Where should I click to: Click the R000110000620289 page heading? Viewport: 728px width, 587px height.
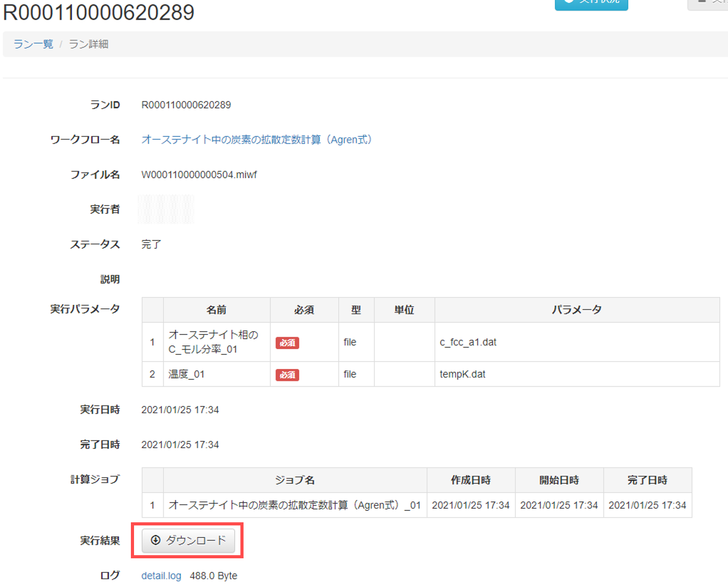(x=99, y=13)
